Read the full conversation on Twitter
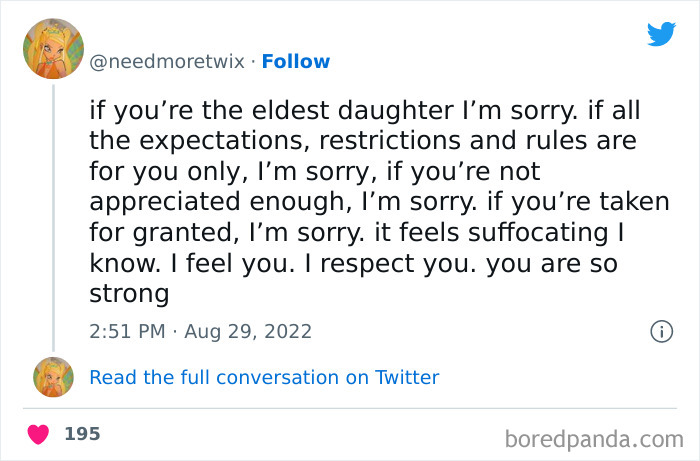This screenshot has height=461, width=700. click(x=264, y=377)
